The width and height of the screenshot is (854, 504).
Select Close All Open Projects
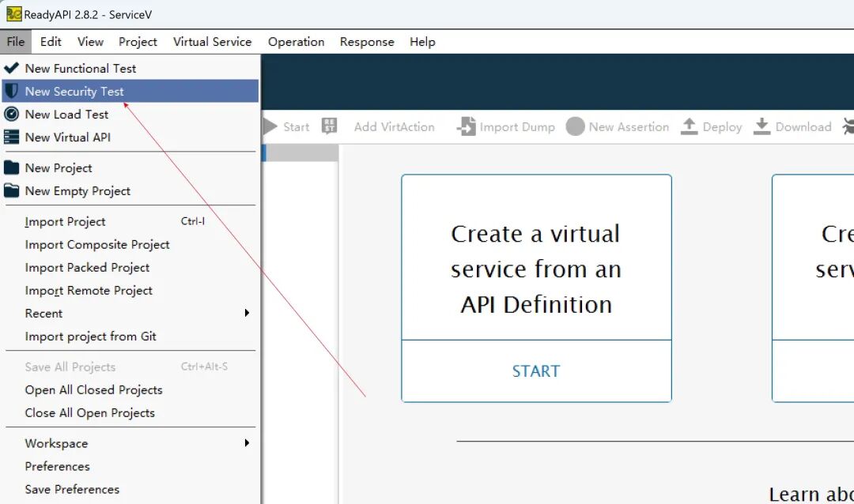coord(130,412)
